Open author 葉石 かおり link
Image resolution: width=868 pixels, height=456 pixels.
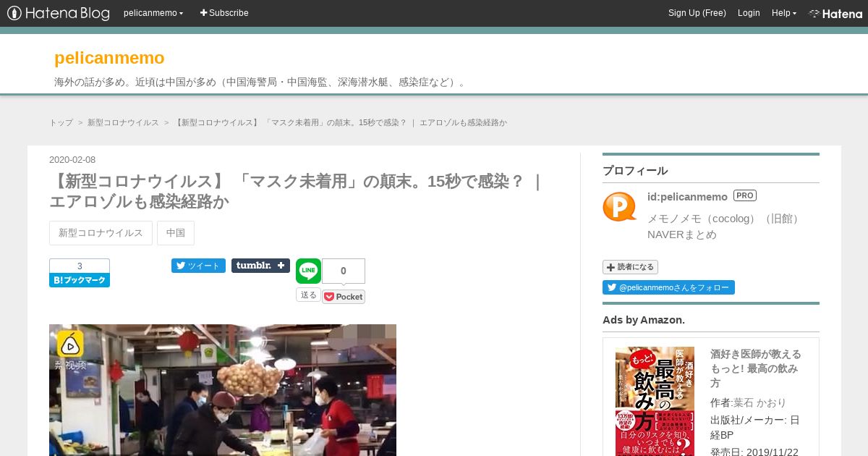pos(759,402)
